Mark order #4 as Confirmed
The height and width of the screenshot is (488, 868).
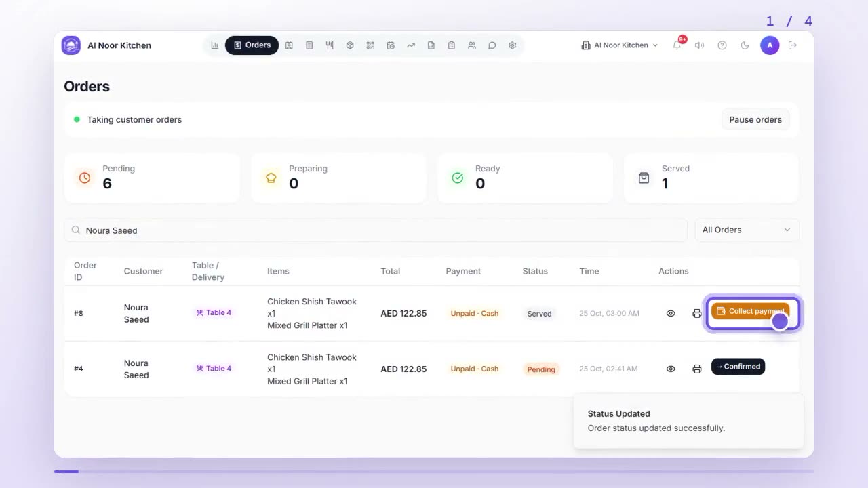(738, 367)
